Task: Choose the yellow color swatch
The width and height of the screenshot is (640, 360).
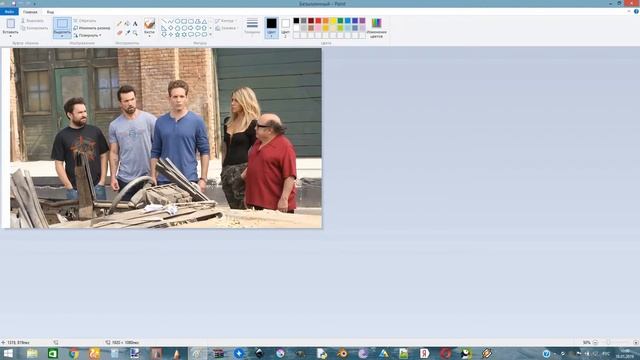Action: coord(333,21)
